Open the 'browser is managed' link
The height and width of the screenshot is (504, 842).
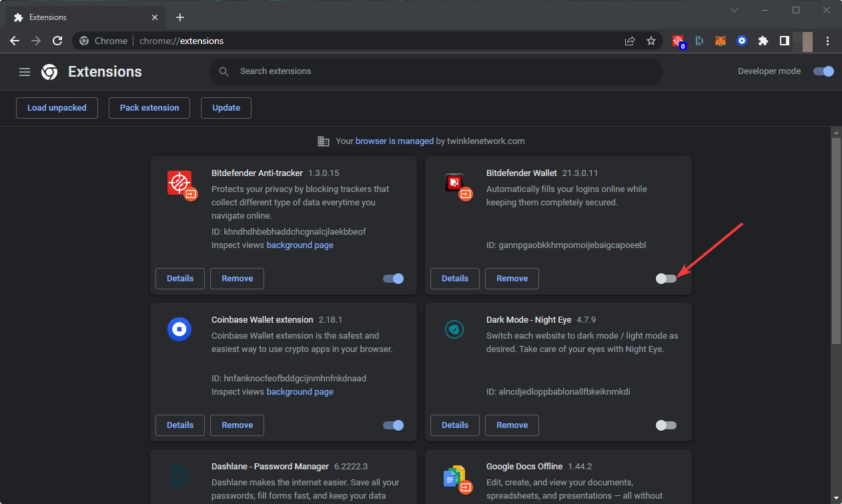pos(394,141)
